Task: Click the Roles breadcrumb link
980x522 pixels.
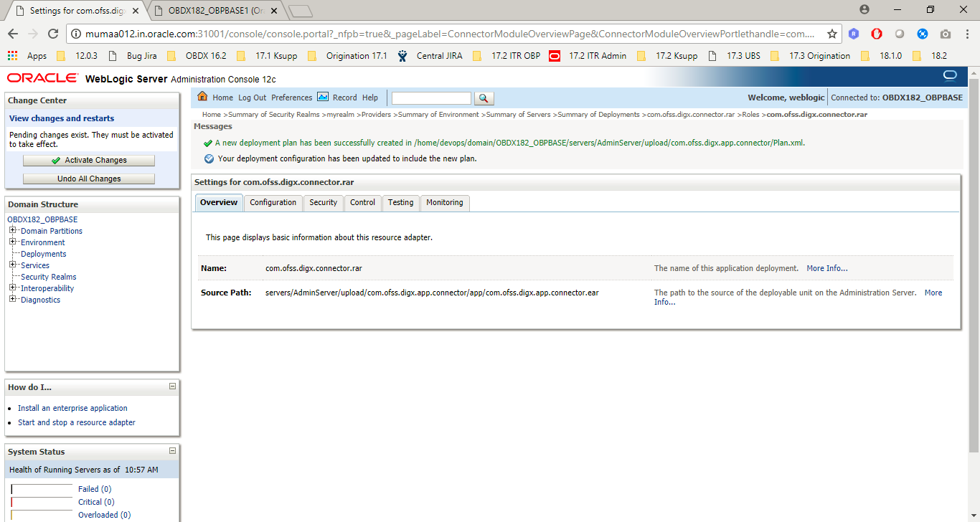Action: (x=750, y=115)
